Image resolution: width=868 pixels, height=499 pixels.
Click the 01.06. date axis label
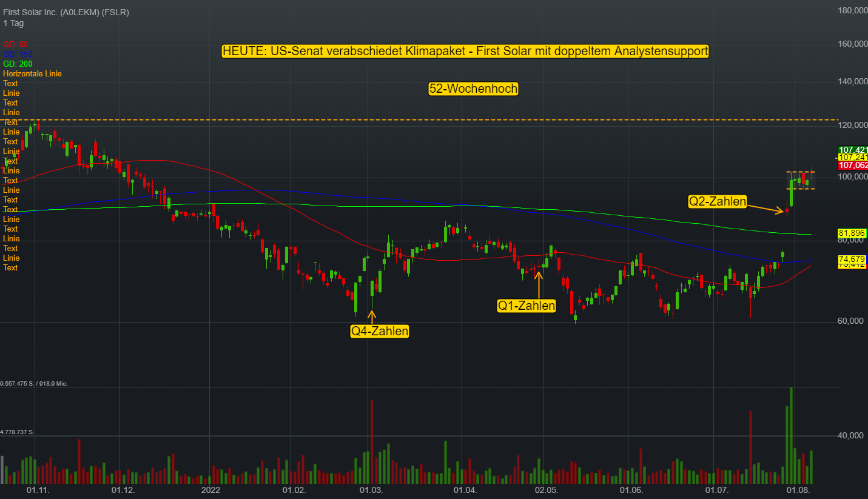pos(631,489)
